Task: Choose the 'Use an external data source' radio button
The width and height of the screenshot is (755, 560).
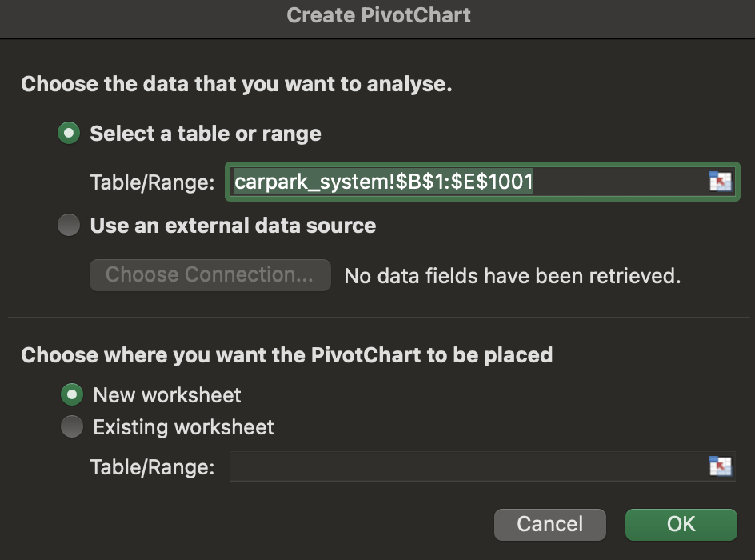Action: (70, 226)
